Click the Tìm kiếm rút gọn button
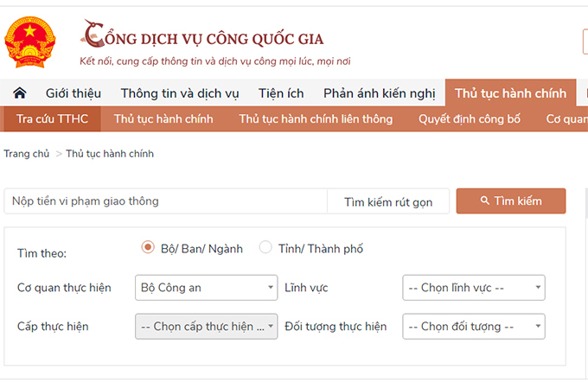 [388, 201]
